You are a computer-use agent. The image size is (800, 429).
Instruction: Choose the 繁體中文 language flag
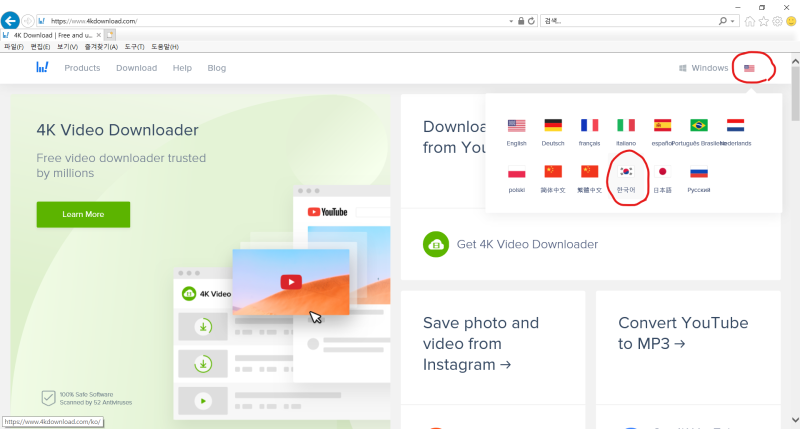coord(589,172)
